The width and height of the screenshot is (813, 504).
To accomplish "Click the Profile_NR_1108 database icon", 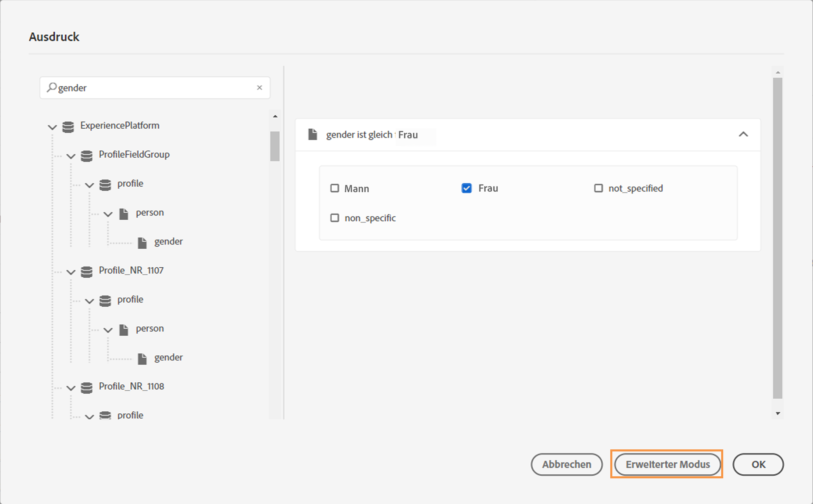I will tap(86, 387).
